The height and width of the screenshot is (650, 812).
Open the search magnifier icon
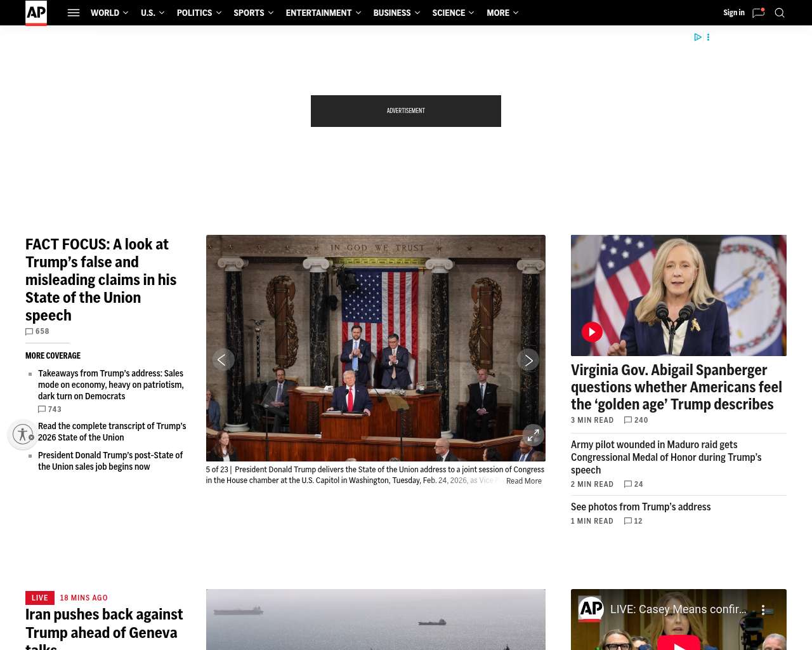(780, 13)
